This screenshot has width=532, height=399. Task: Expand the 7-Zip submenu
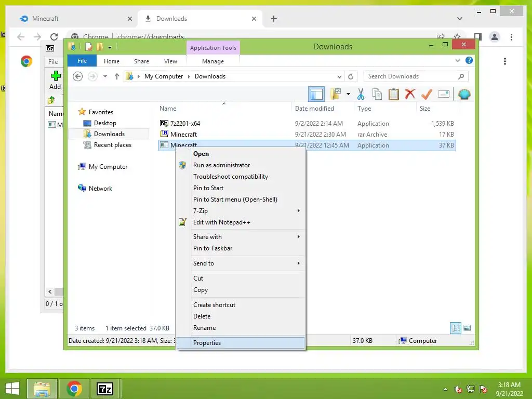click(x=241, y=211)
